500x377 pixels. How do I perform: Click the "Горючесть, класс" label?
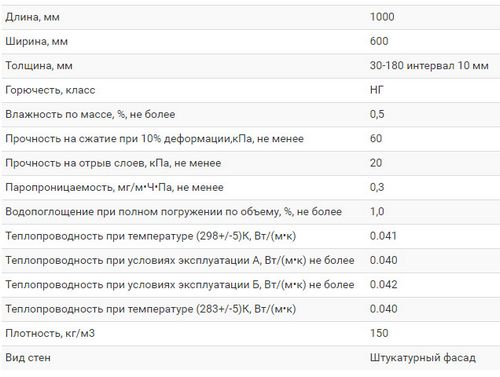click(x=50, y=90)
